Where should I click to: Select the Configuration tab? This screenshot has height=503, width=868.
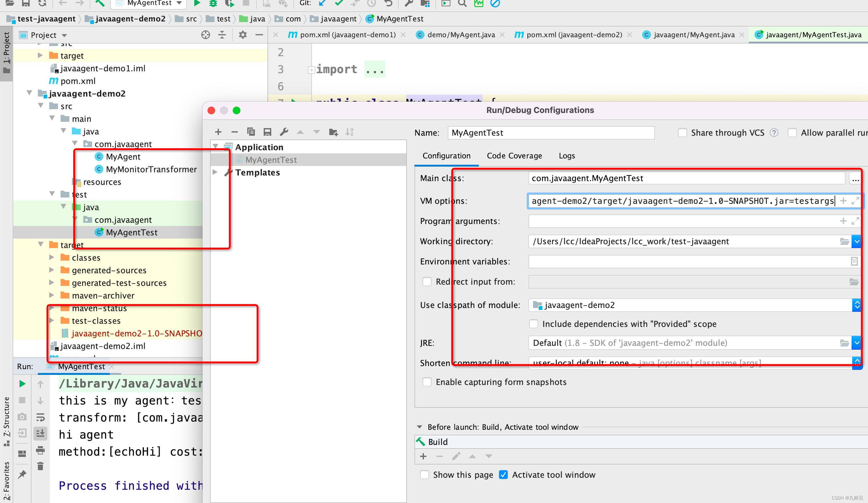tap(446, 156)
